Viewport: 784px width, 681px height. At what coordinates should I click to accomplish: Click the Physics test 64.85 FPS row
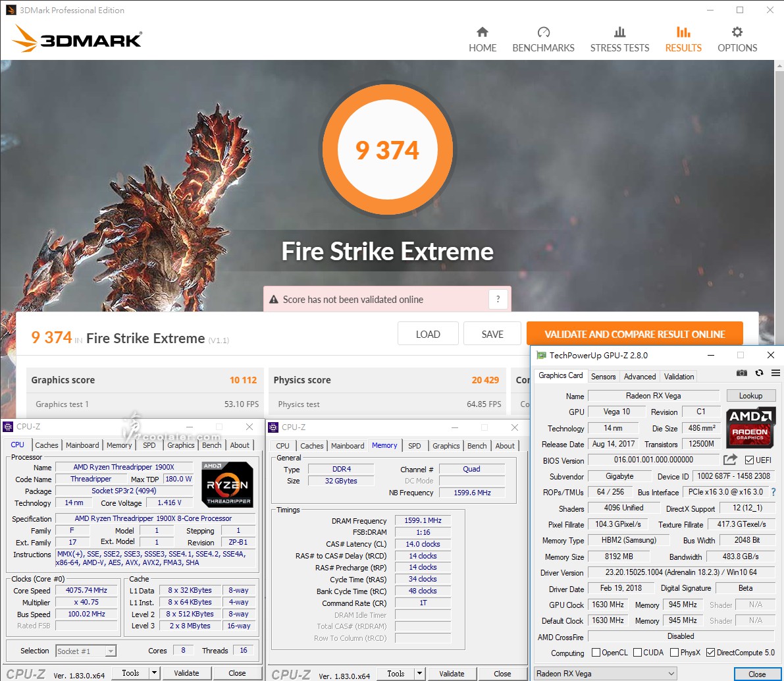[x=388, y=404]
